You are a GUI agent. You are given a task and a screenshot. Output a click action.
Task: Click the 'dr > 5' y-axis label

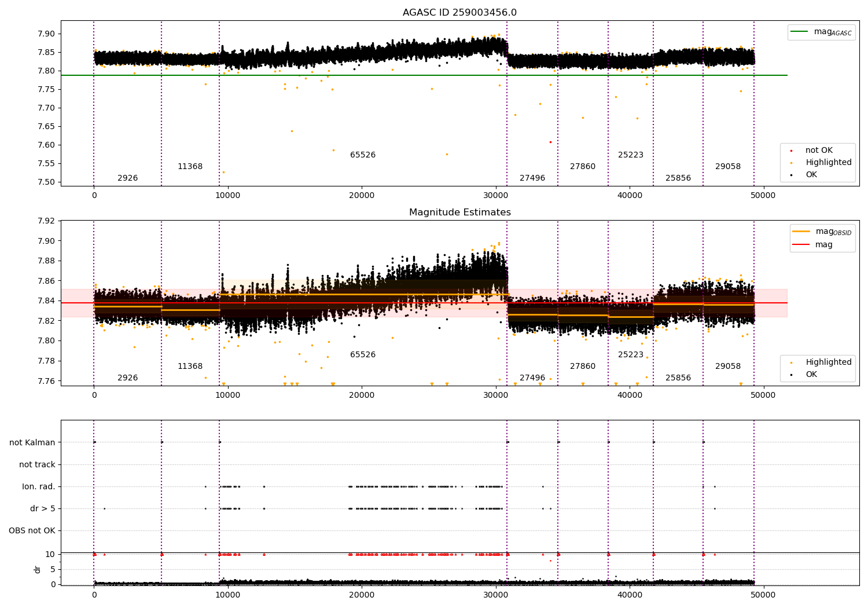43,508
